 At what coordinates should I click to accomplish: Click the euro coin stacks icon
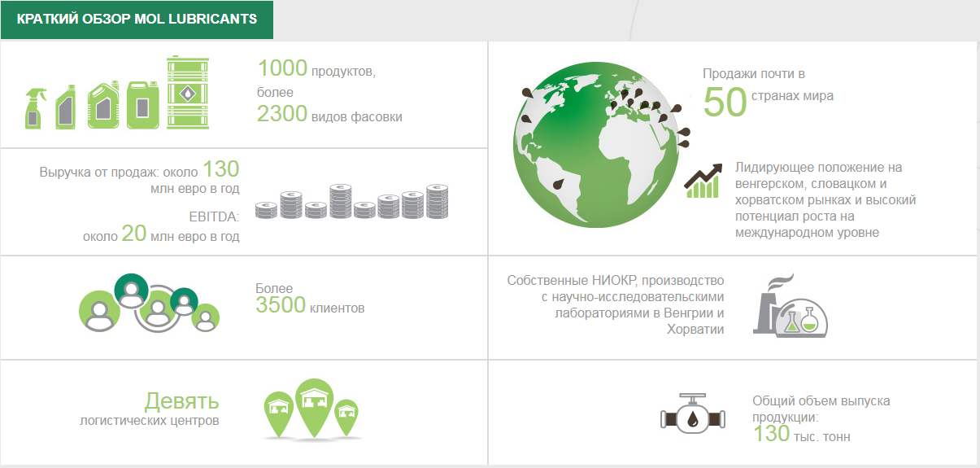coord(353,201)
